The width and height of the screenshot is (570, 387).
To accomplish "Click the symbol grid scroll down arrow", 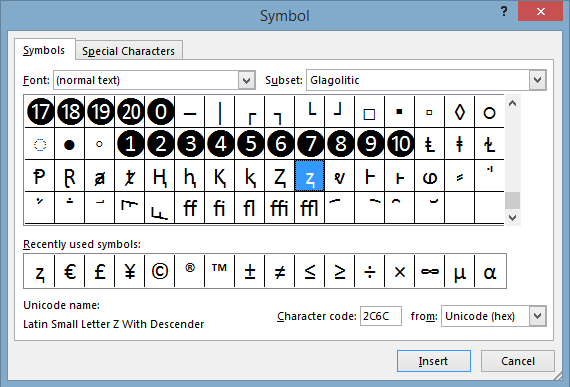I will [513, 218].
